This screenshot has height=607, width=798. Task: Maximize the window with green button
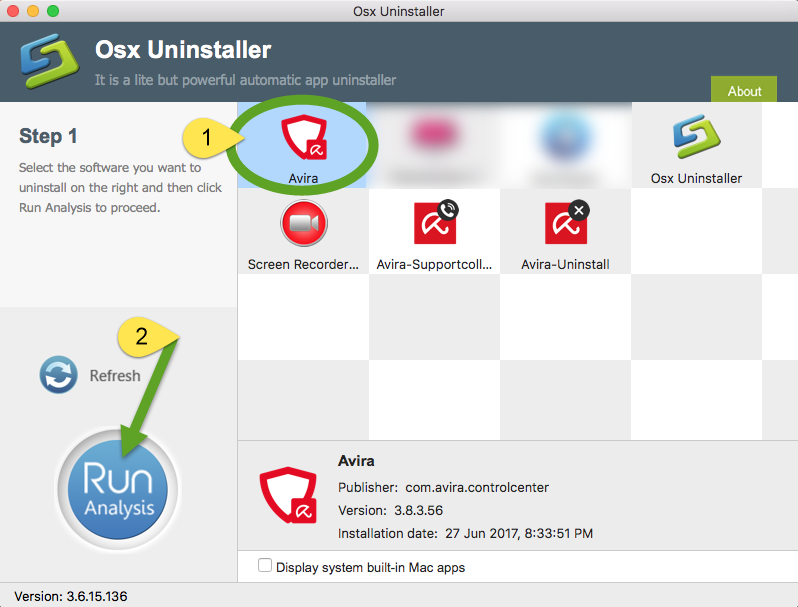tap(53, 11)
